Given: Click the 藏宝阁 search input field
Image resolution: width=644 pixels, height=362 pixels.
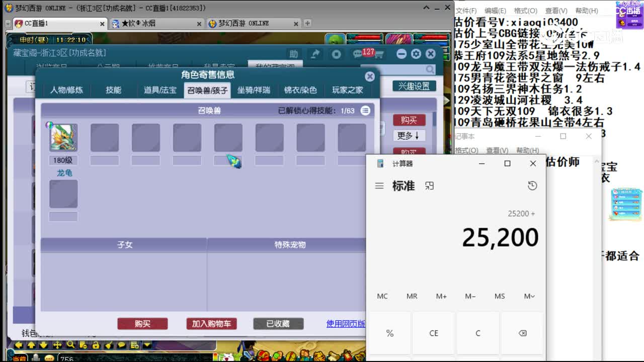Looking at the screenshot, I should [x=398, y=69].
